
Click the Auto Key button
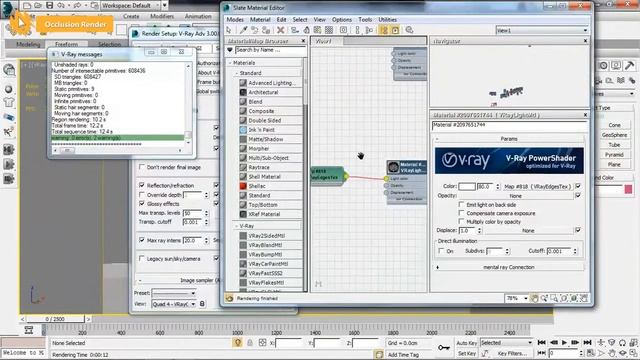(x=467, y=343)
